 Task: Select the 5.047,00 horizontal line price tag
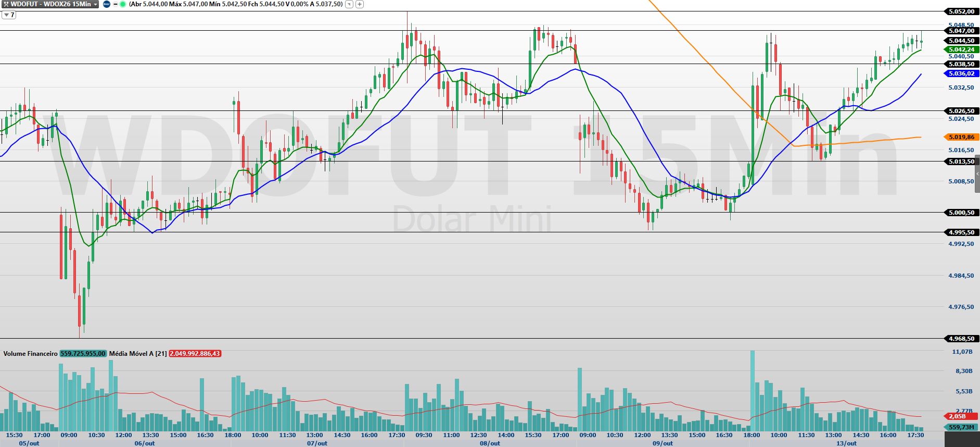click(x=961, y=31)
